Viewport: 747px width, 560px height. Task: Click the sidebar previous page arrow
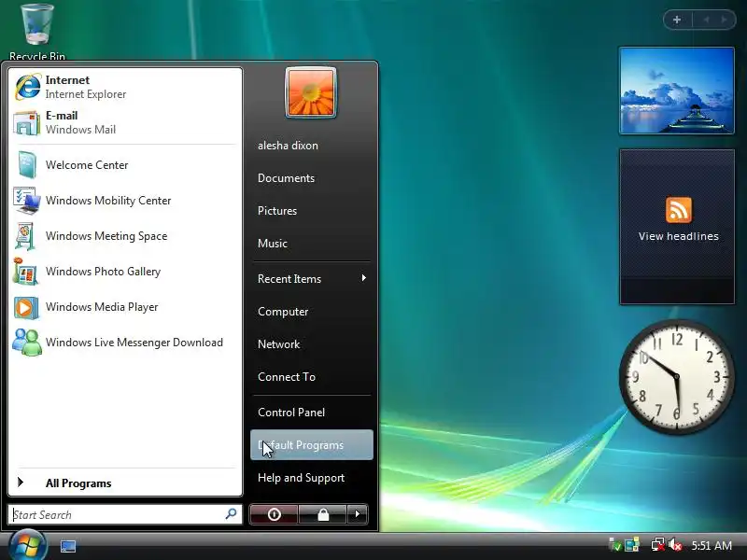707,20
